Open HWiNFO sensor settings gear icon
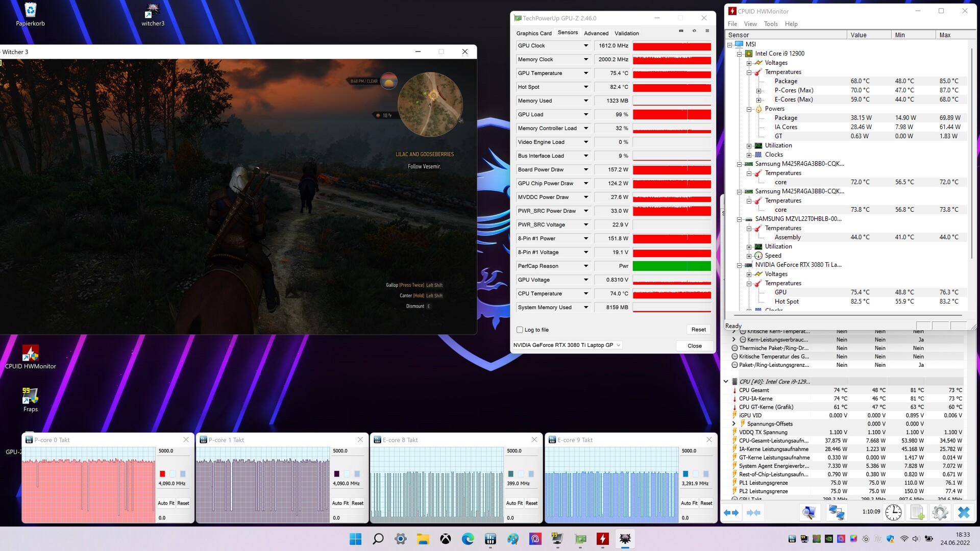The image size is (980, 551). point(940,512)
